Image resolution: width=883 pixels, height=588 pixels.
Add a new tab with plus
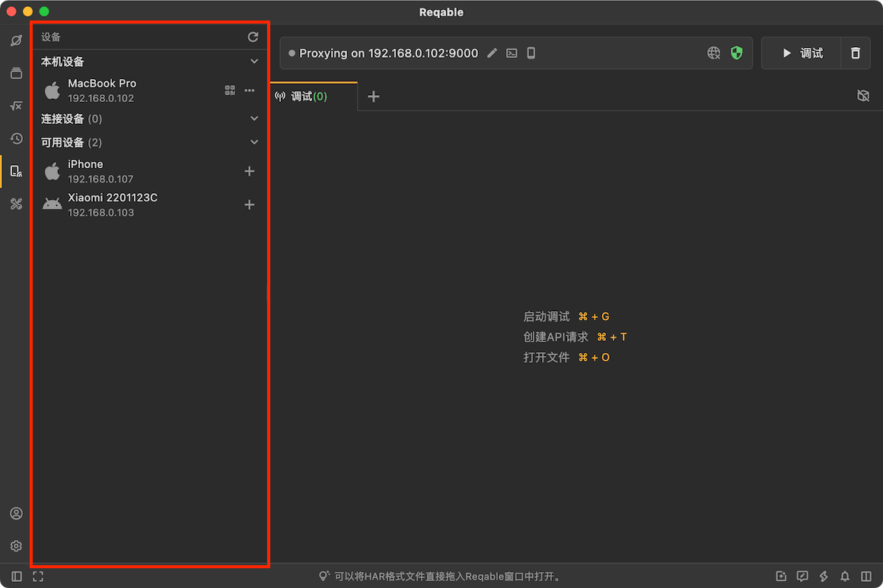click(373, 96)
